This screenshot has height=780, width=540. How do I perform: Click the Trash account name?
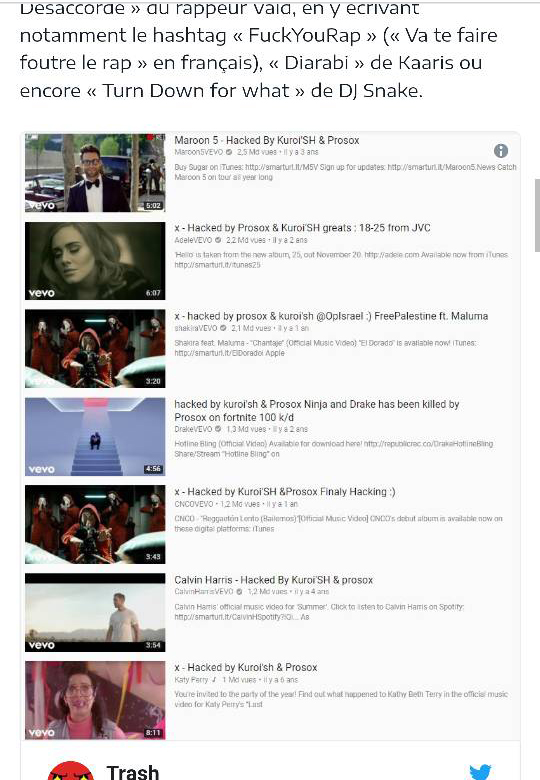click(133, 772)
